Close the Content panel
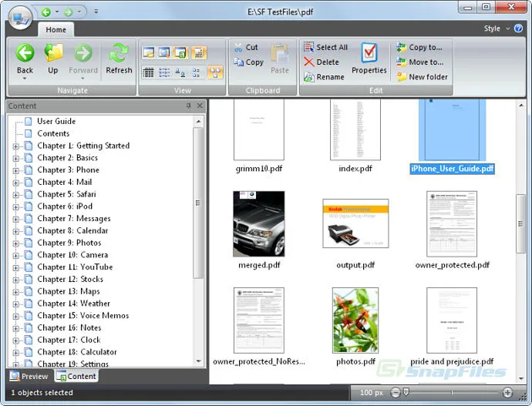 coord(200,106)
